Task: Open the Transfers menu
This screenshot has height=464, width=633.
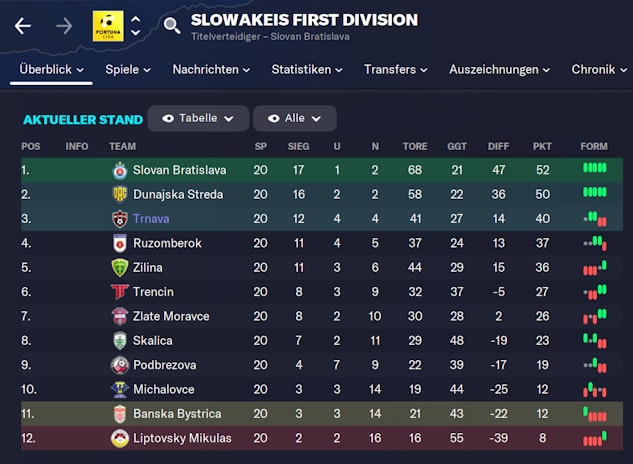Action: click(396, 70)
